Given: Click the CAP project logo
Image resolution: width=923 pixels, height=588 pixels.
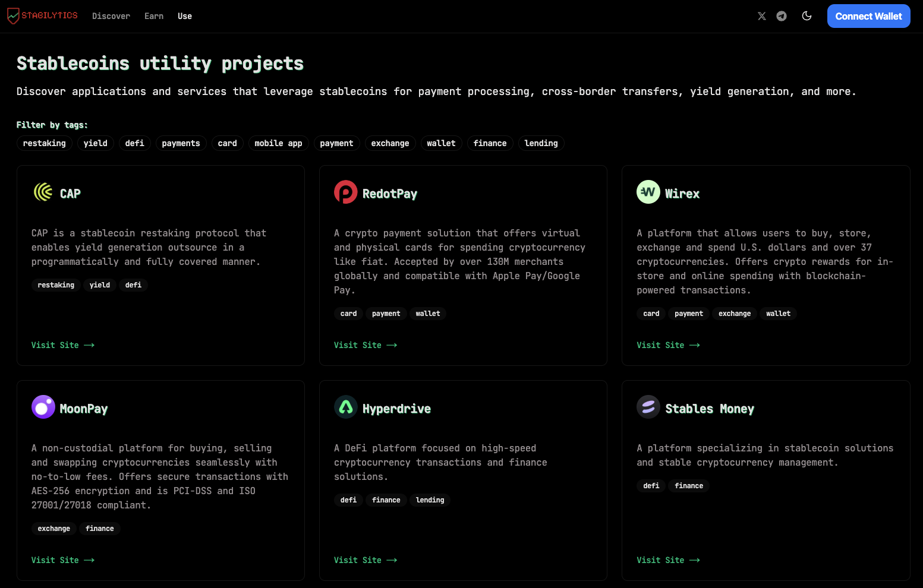Looking at the screenshot, I should coord(43,192).
